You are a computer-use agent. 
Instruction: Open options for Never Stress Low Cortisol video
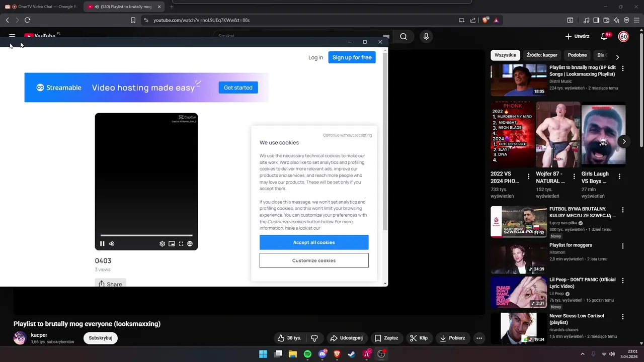point(623,317)
